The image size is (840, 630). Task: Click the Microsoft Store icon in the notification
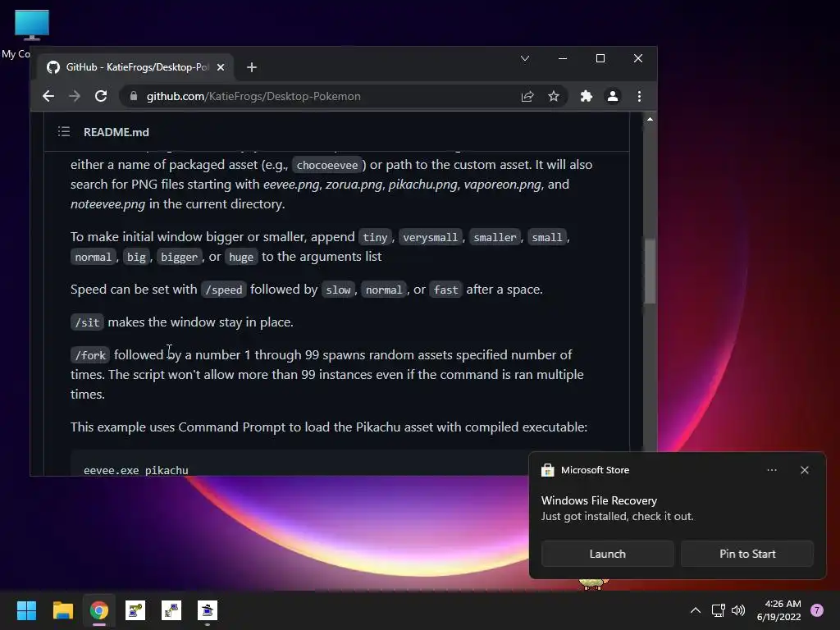point(547,470)
